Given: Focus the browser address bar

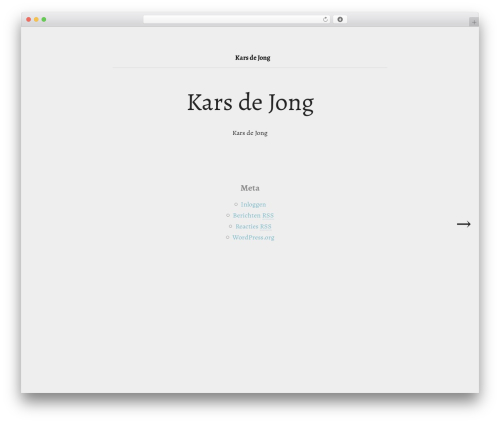Looking at the screenshot, I should point(237,20).
